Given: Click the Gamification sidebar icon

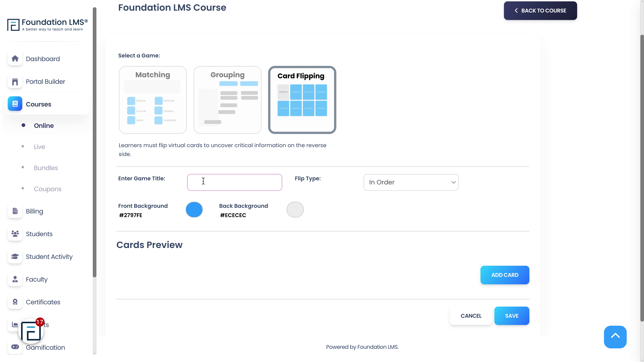Looking at the screenshot, I should 15,347.
